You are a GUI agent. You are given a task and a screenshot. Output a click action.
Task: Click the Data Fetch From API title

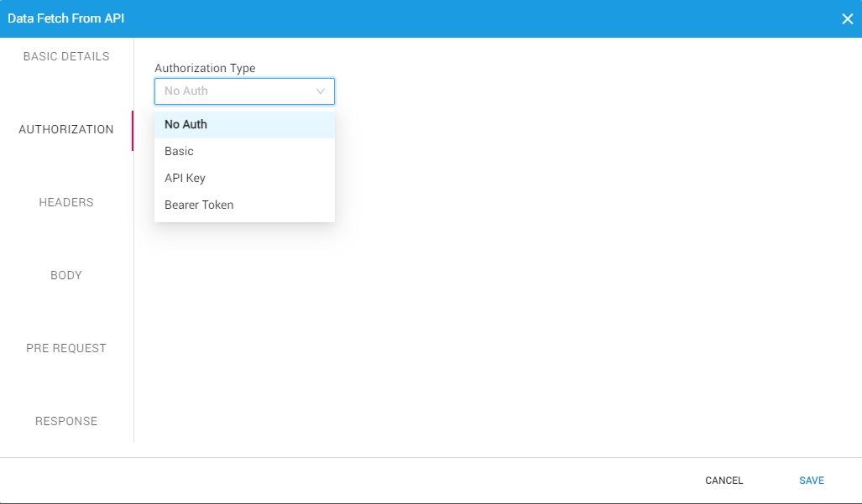pyautogui.click(x=66, y=18)
